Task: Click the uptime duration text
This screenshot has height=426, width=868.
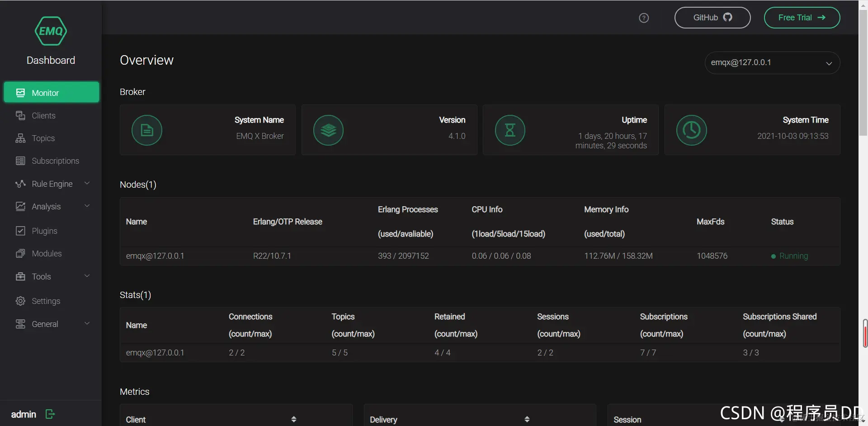Action: (x=611, y=141)
